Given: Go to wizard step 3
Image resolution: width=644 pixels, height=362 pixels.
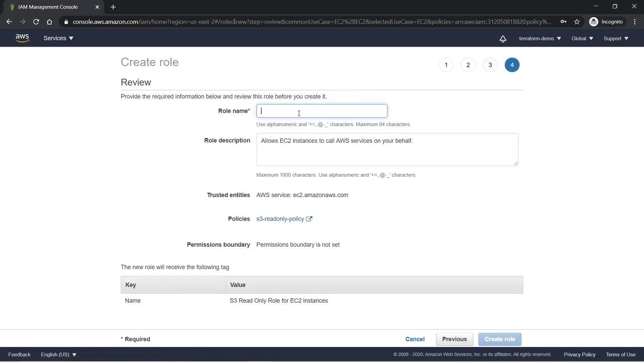Looking at the screenshot, I should click(x=490, y=65).
